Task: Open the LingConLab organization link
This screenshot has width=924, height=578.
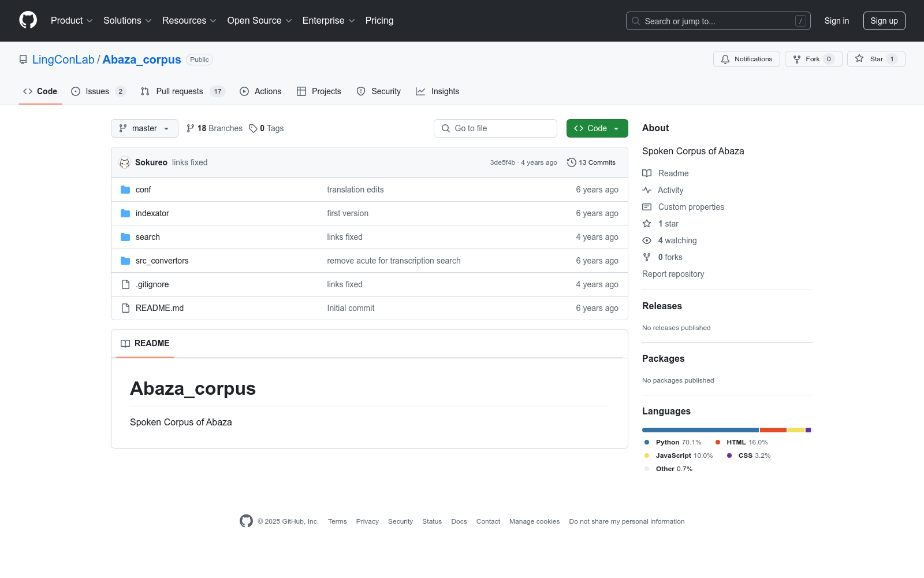Action: [x=64, y=60]
